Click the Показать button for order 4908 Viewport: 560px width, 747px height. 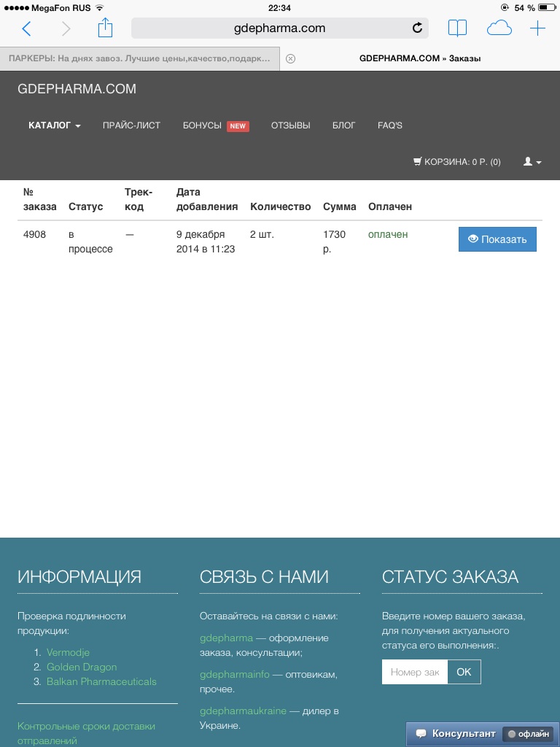point(497,239)
